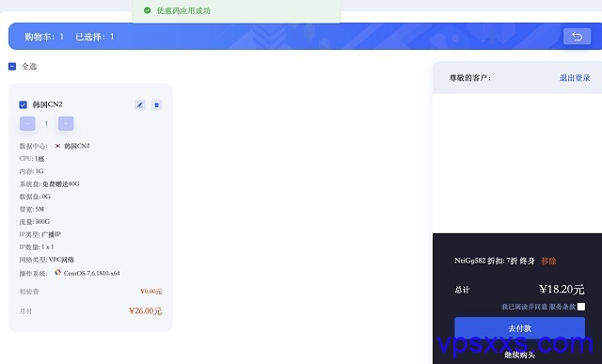Click the green success check icon
The image size is (602, 364).
coord(147,10)
